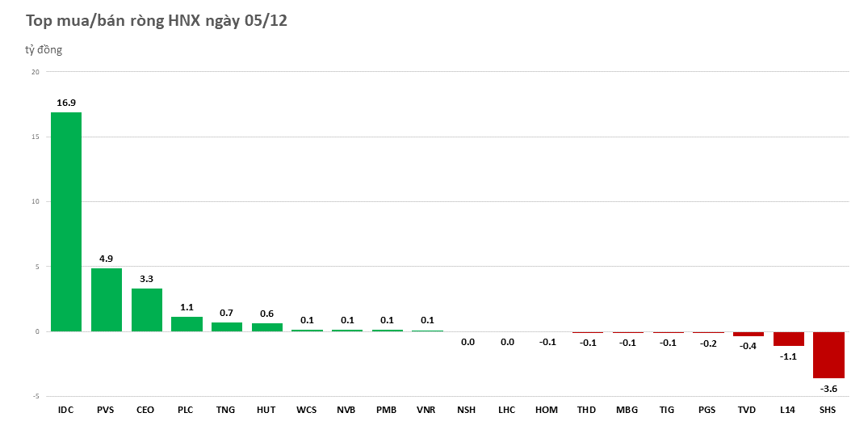Select the -1.1 data label
Image resolution: width=868 pixels, height=434 pixels.
point(788,356)
